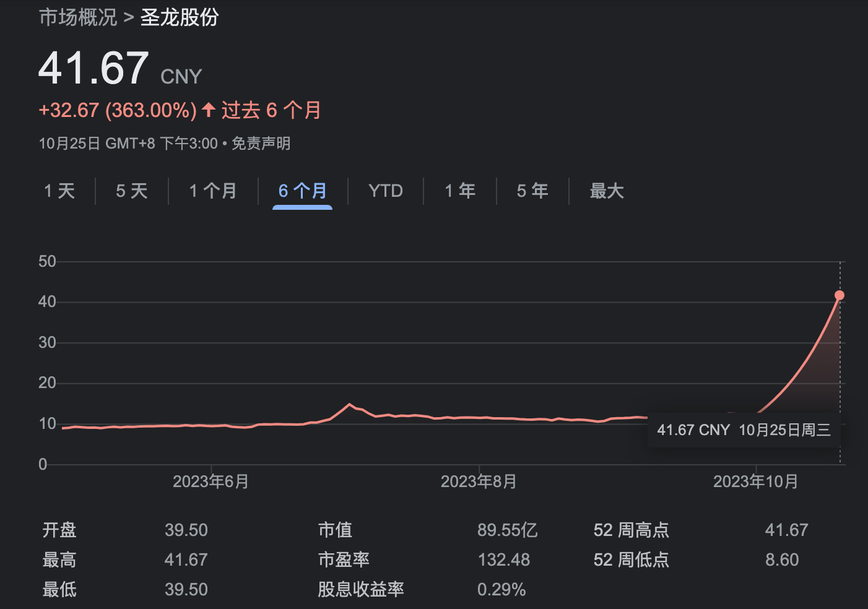Click the 41.67 CNY chart tooltip
This screenshot has width=868, height=609.
(x=743, y=430)
